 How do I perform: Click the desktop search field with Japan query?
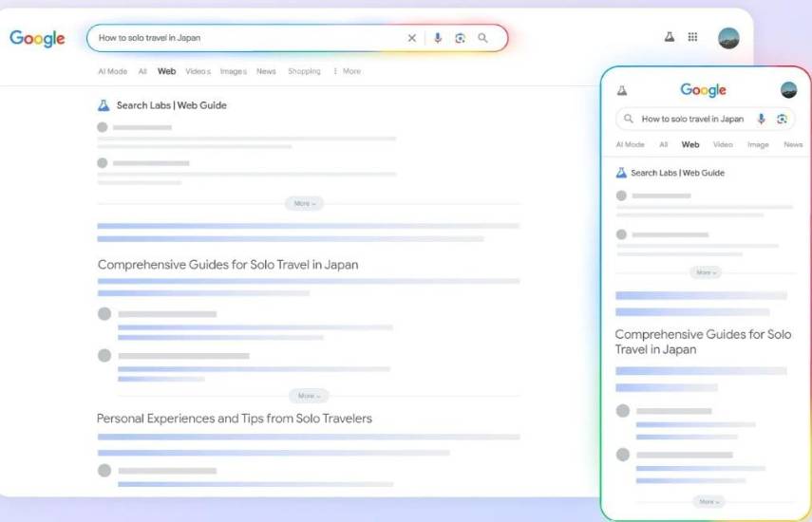[x=247, y=38]
